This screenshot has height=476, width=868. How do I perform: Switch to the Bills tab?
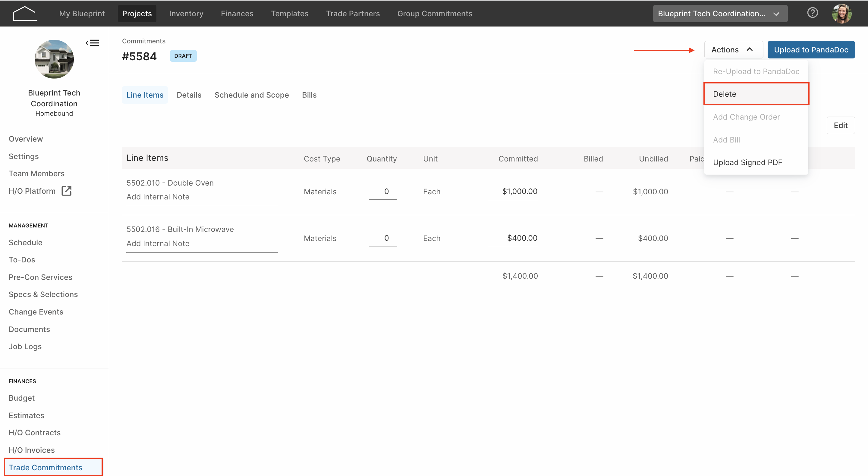[x=309, y=95]
